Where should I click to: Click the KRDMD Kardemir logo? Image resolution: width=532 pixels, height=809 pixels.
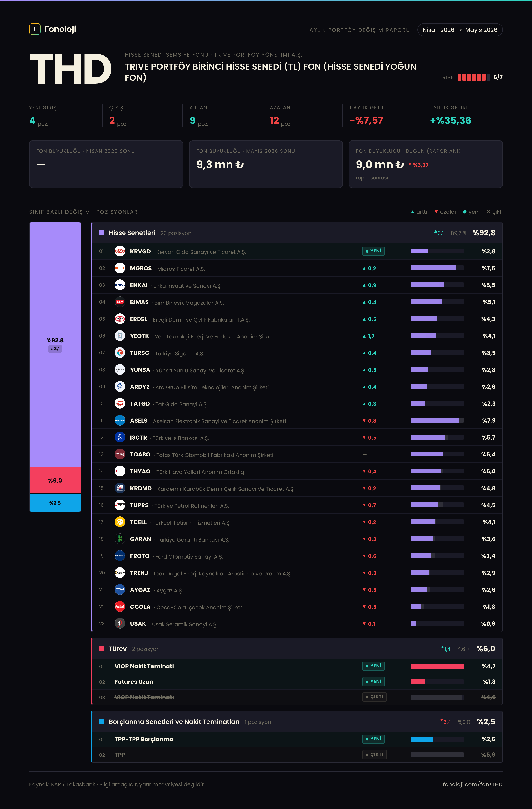pyautogui.click(x=120, y=488)
